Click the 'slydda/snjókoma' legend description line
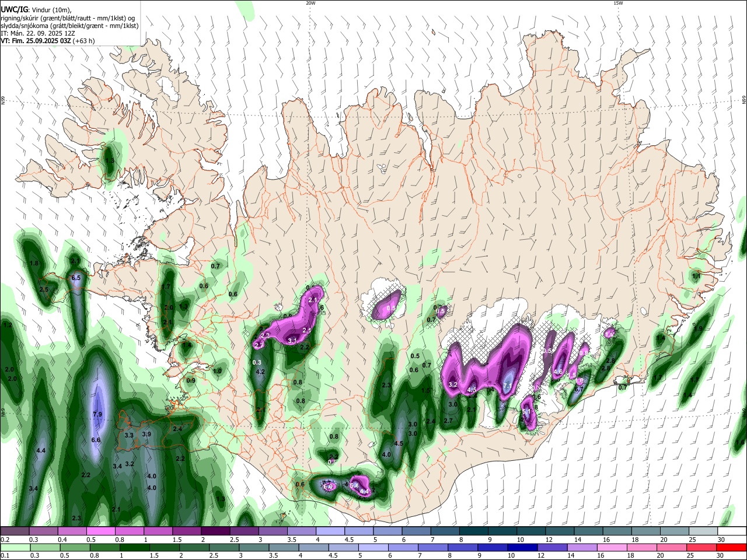 pyautogui.click(x=69, y=26)
